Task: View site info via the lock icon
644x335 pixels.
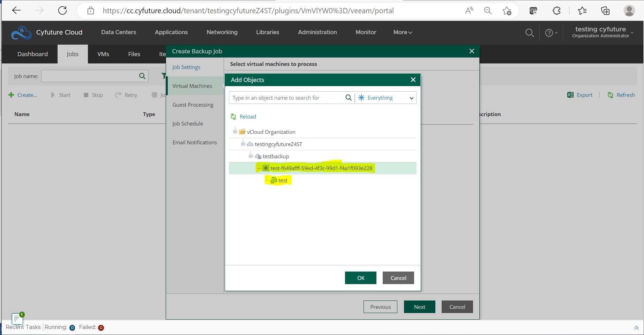Action: pyautogui.click(x=91, y=10)
